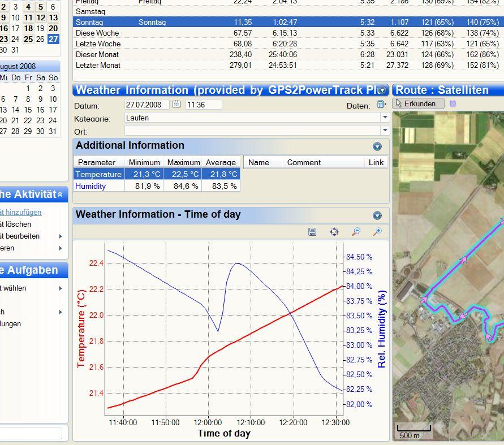The image size is (504, 445).
Task: Expand the 'ch' task submenu arrow
Action: coord(61,312)
